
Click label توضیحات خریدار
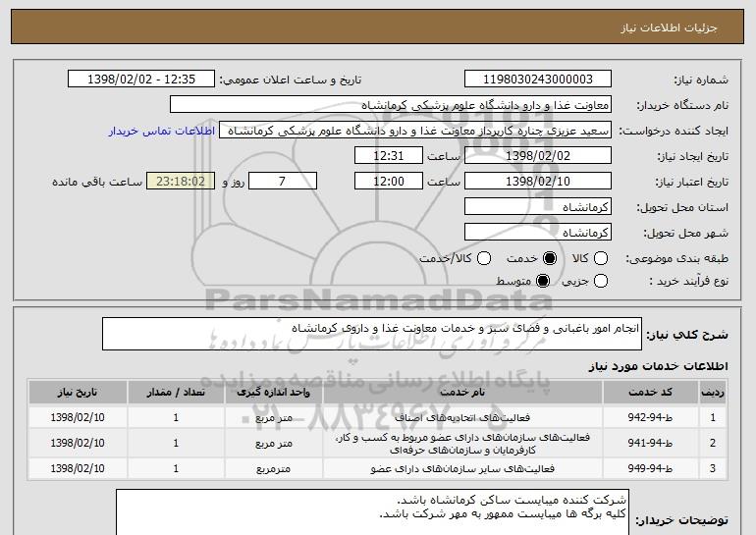[x=681, y=521]
